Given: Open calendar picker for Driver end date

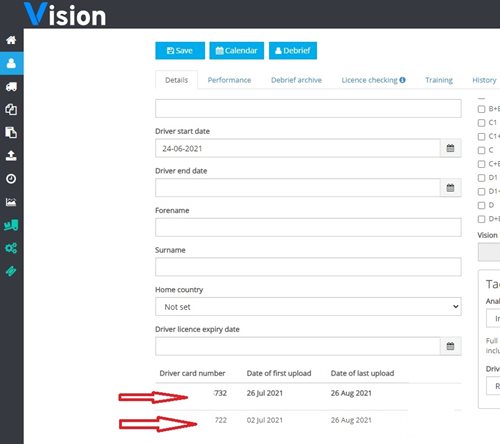Looking at the screenshot, I should point(450,188).
